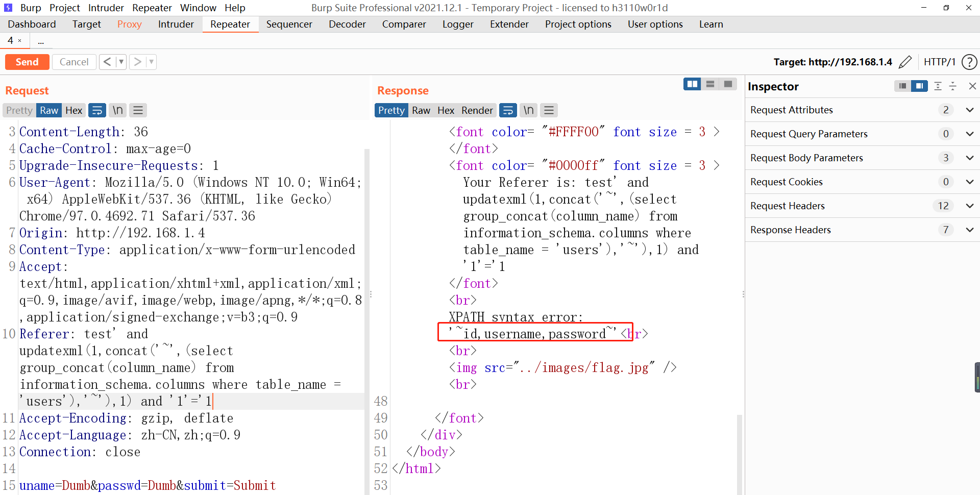The image size is (980, 495).
Task: Select the combined single-pane layout icon
Action: [x=727, y=84]
